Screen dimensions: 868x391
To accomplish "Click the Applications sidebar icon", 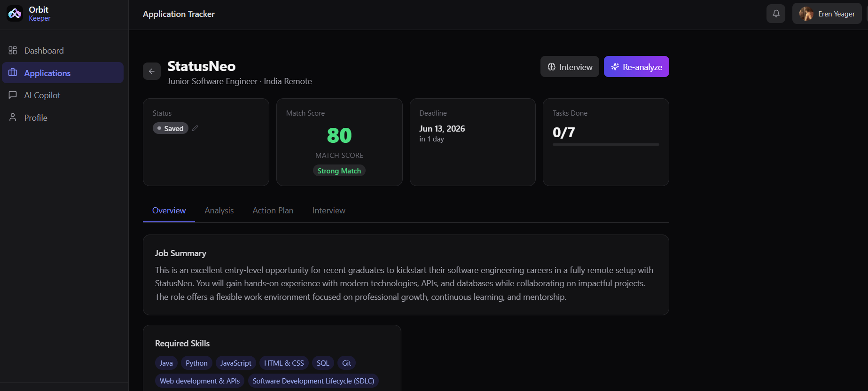I will (x=13, y=73).
